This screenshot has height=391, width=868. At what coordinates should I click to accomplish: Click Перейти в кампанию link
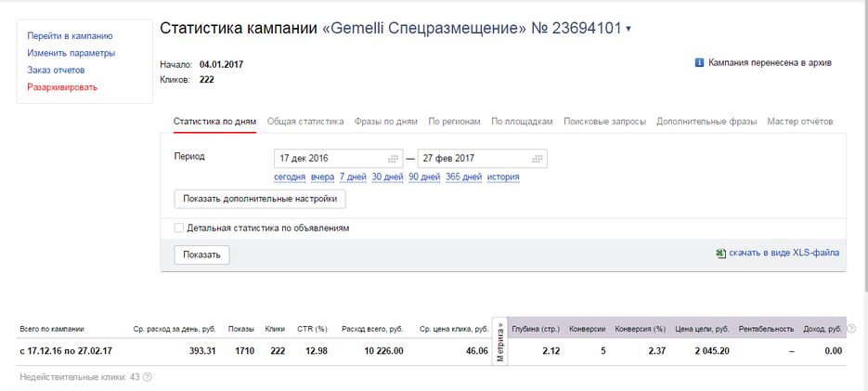pos(70,36)
